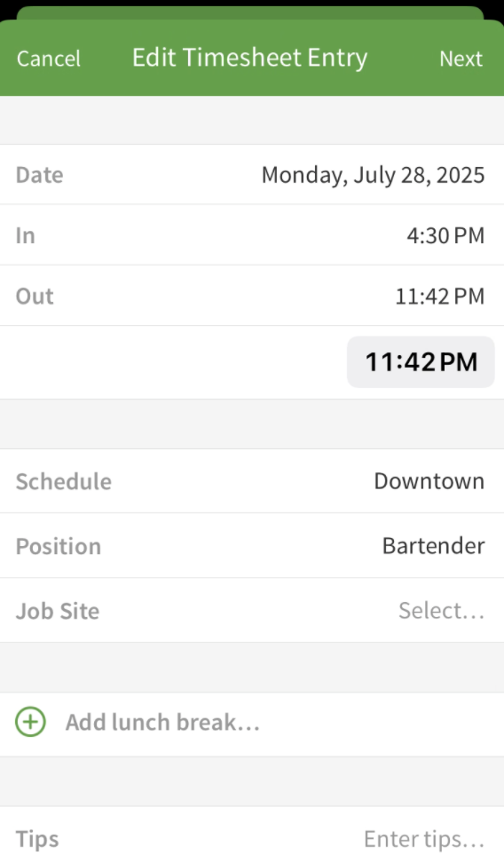This screenshot has width=504, height=863.
Task: Select the In time 4:30 PM row
Action: point(252,235)
